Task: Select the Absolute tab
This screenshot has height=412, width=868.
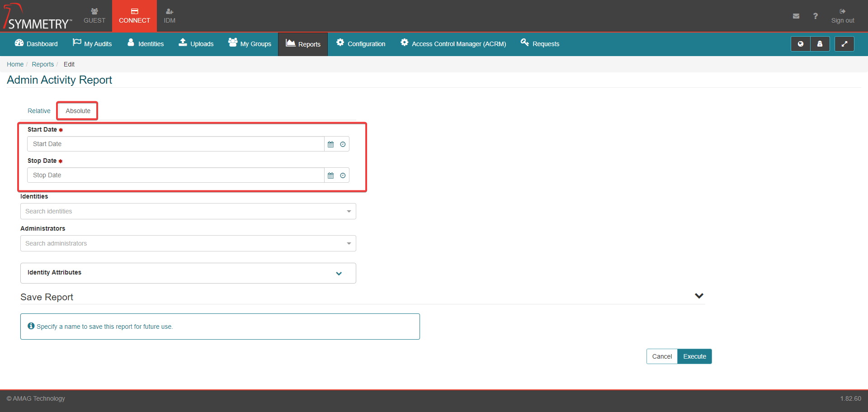Action: pos(78,111)
